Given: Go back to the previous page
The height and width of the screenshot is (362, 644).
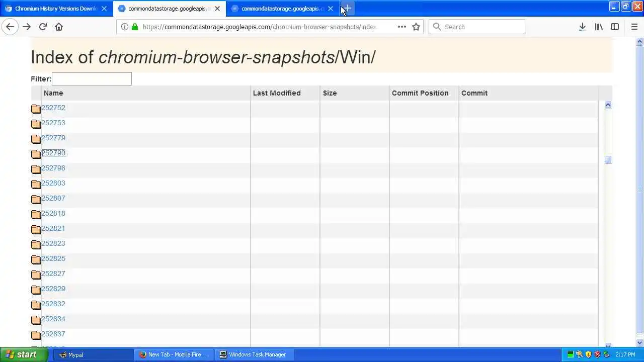Looking at the screenshot, I should [10, 27].
